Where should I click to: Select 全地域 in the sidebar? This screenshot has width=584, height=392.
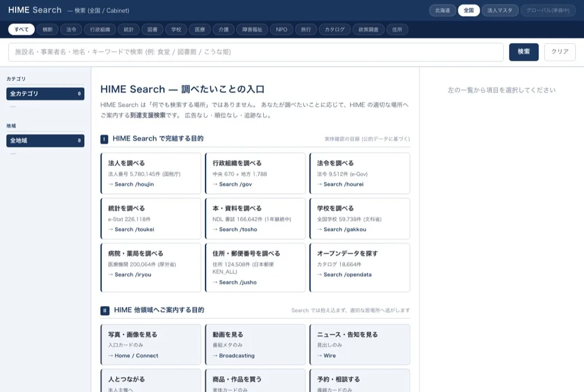point(45,140)
